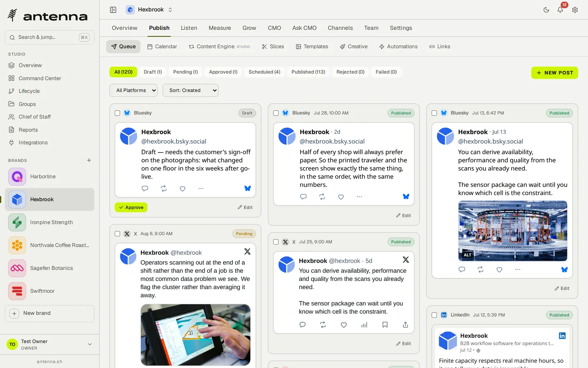Like the Jul 28 Bluesky post
The height and width of the screenshot is (368, 588).
click(x=341, y=197)
